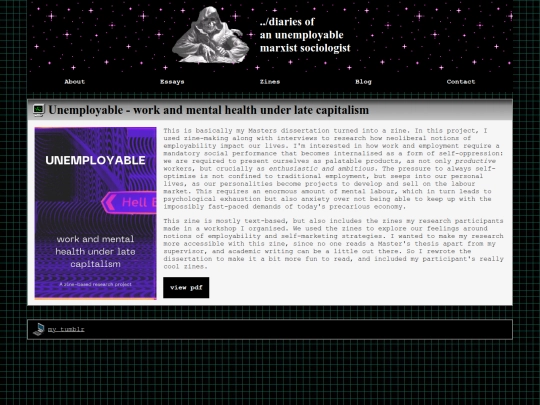Go to the Essays section
Image resolution: width=540 pixels, height=405 pixels.
[172, 82]
